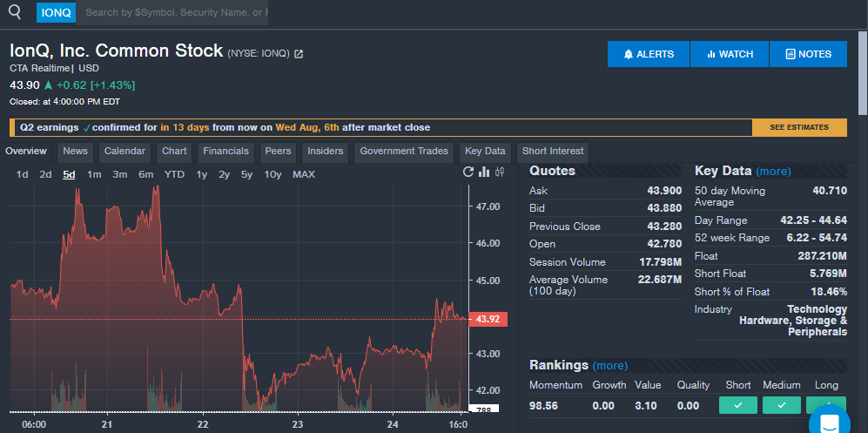Click the Ask value 43.900

664,191
